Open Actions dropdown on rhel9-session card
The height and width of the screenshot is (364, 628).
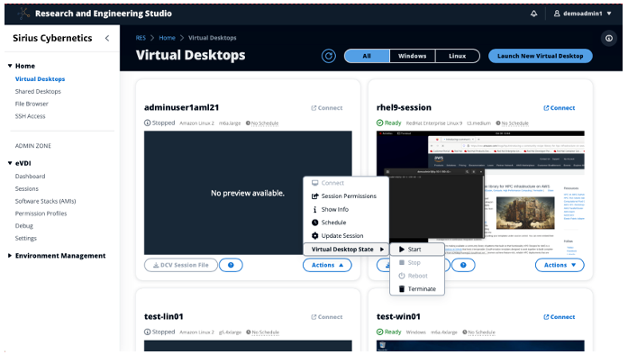[x=560, y=265]
